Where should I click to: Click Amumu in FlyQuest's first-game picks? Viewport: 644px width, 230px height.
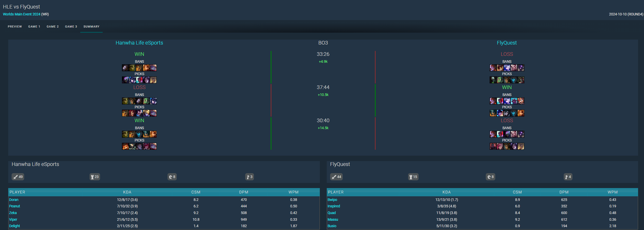[500, 80]
